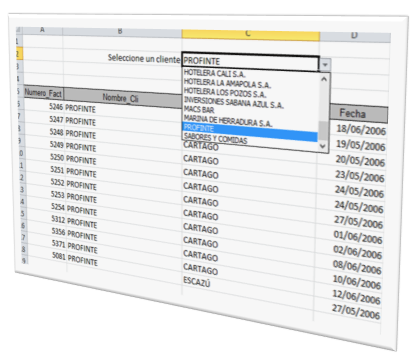Click date 19/05/2006 cell
This screenshot has height=363, width=414.
click(x=360, y=145)
